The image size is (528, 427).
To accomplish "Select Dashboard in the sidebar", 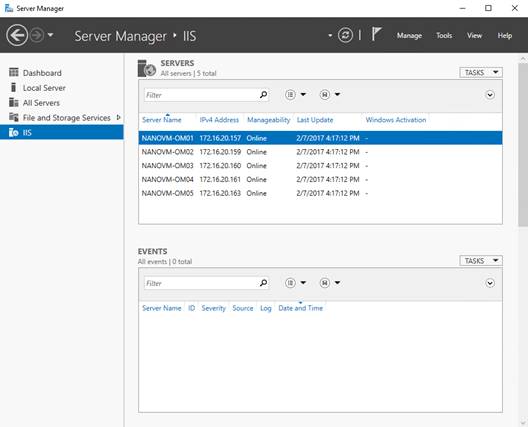I will [42, 73].
